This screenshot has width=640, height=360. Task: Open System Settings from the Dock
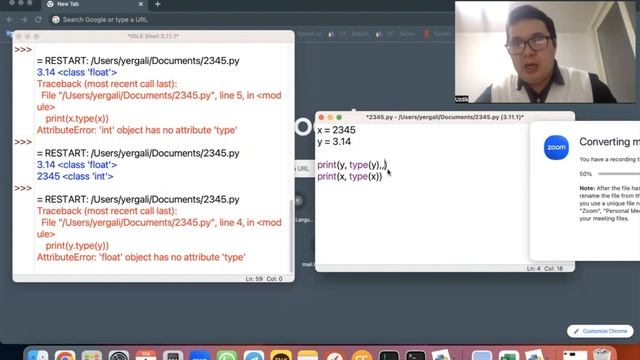point(119,356)
